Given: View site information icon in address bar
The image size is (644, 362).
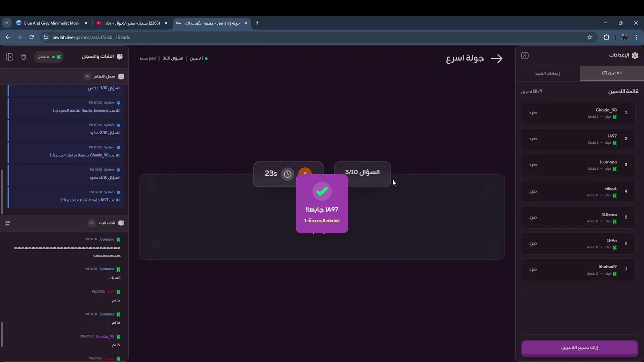Looking at the screenshot, I should [46, 37].
